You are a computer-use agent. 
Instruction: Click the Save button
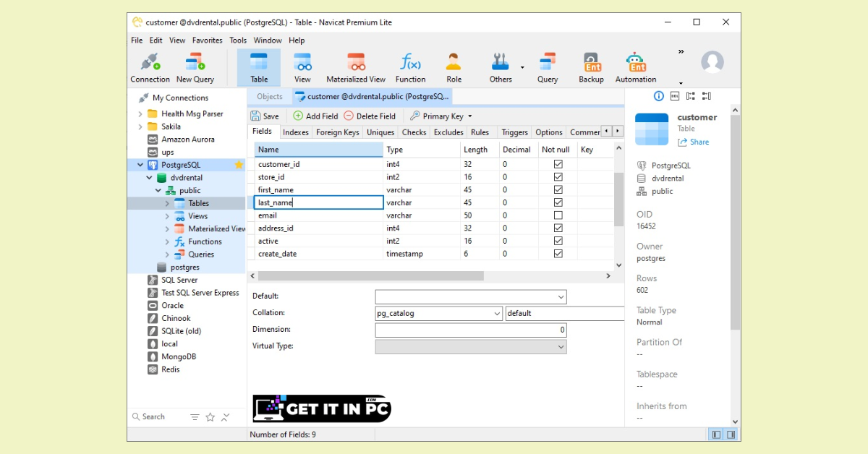pyautogui.click(x=265, y=116)
